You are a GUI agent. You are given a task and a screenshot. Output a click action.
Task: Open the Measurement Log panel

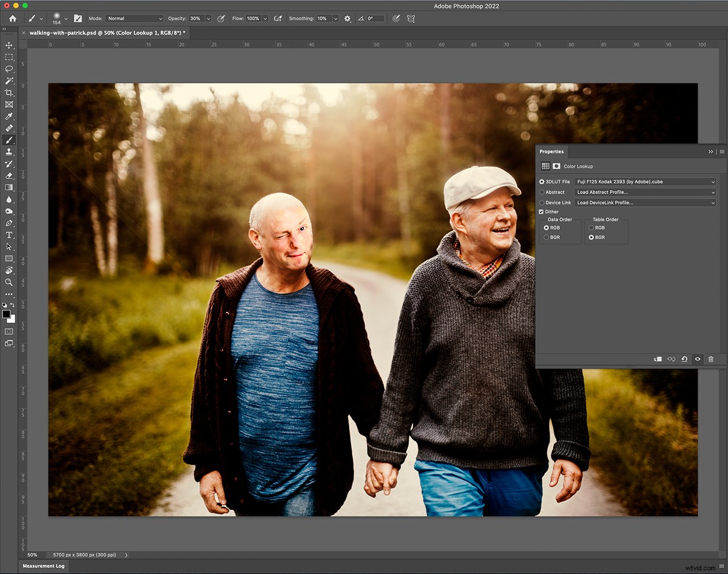43,566
